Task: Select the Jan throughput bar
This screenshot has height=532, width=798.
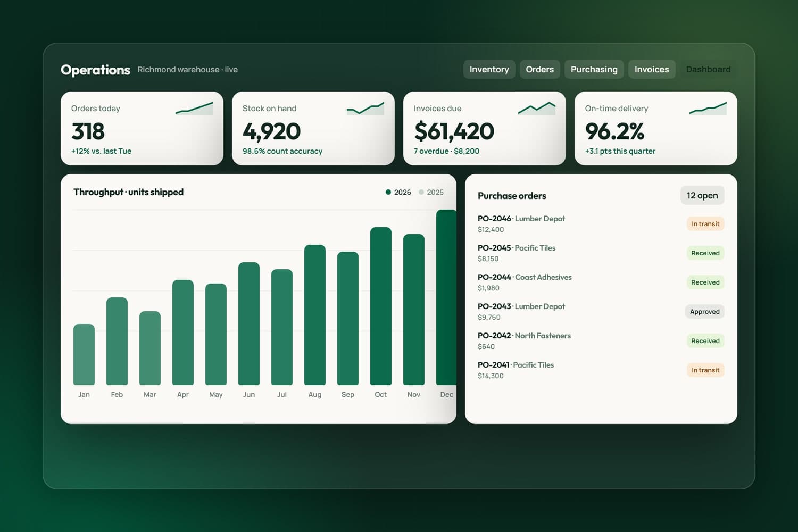Action: (x=84, y=354)
